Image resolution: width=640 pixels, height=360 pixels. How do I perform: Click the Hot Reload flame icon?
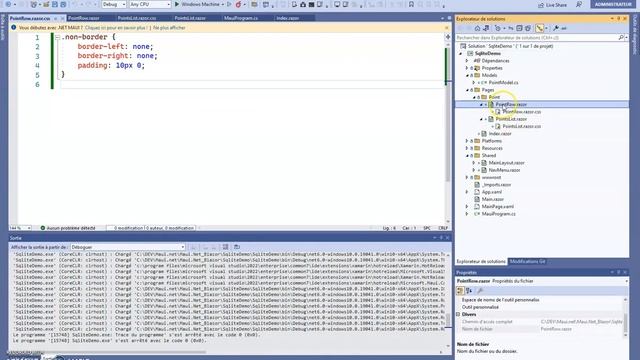(x=238, y=4)
